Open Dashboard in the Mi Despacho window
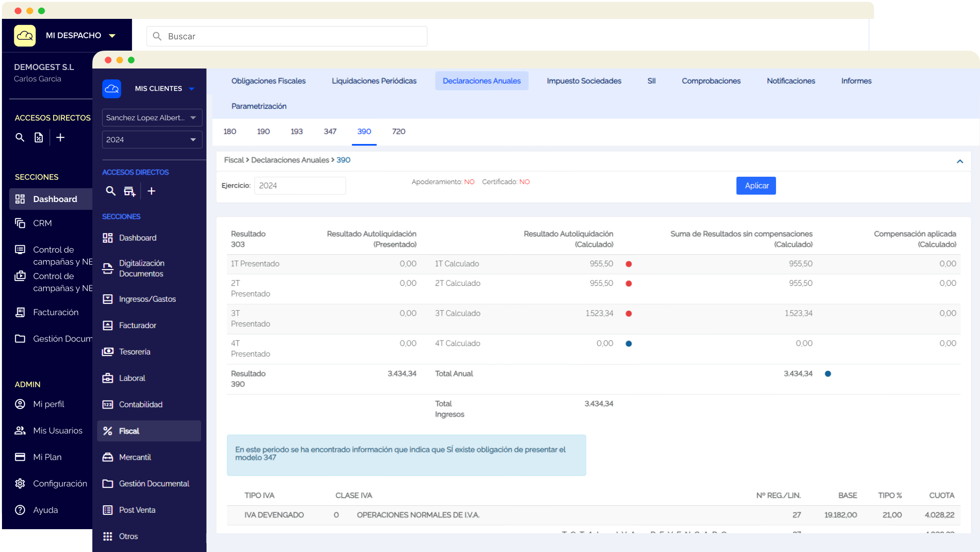980x552 pixels. (x=51, y=199)
